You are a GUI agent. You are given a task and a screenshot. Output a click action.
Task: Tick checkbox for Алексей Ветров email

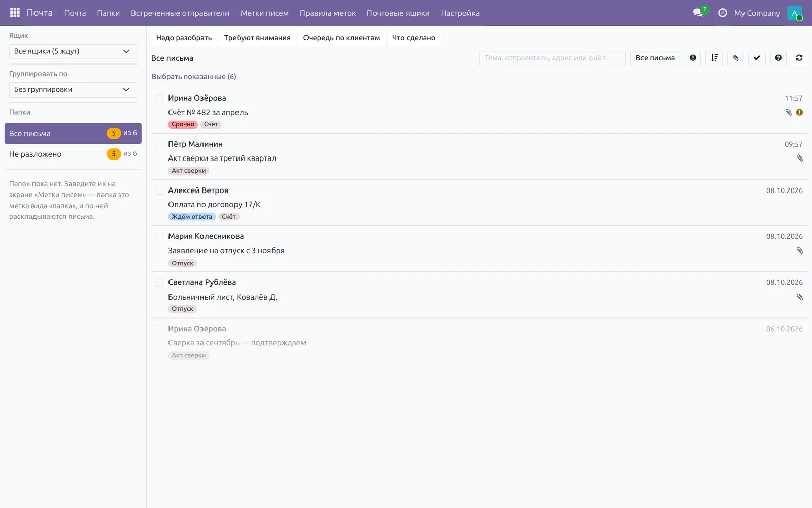pos(159,190)
